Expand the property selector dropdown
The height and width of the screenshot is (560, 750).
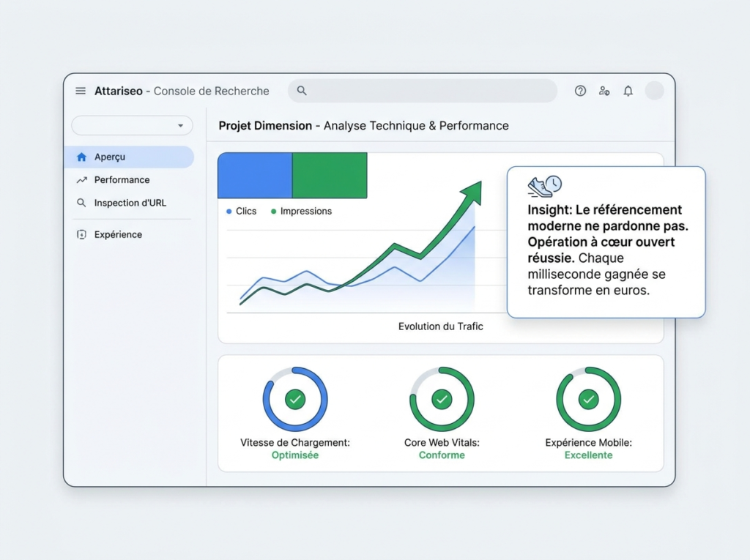pos(132,126)
